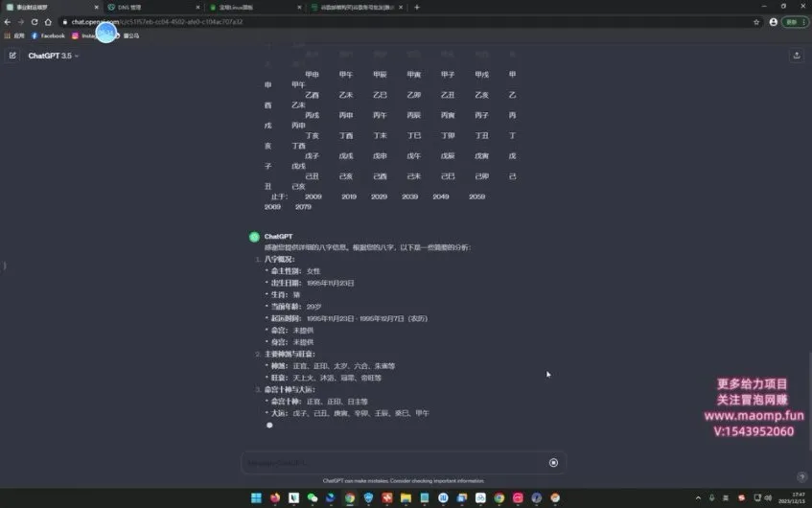Click the new chat compose icon

(12, 56)
